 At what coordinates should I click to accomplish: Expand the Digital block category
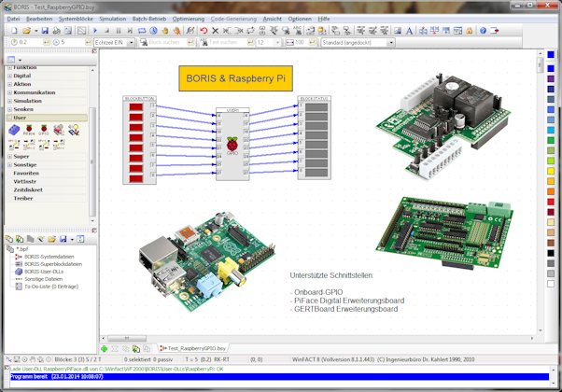(9, 76)
